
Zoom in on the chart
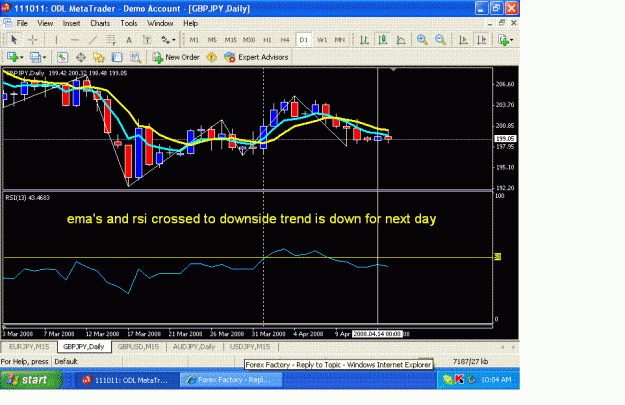[x=422, y=39]
